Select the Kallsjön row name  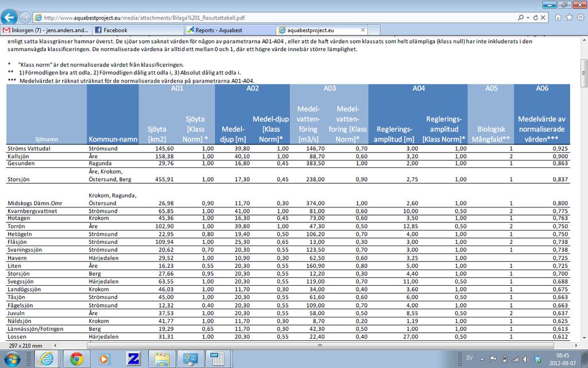tap(18, 156)
